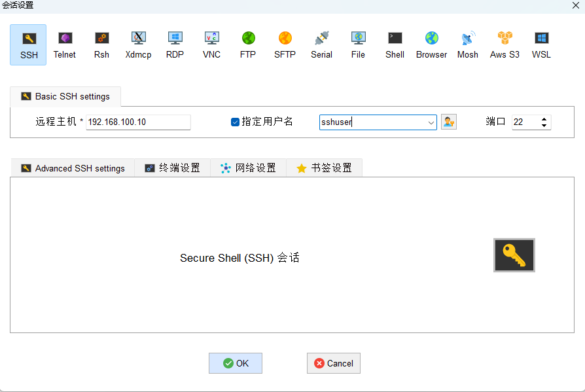
Task: Choose the Telnet session icon
Action: point(65,45)
